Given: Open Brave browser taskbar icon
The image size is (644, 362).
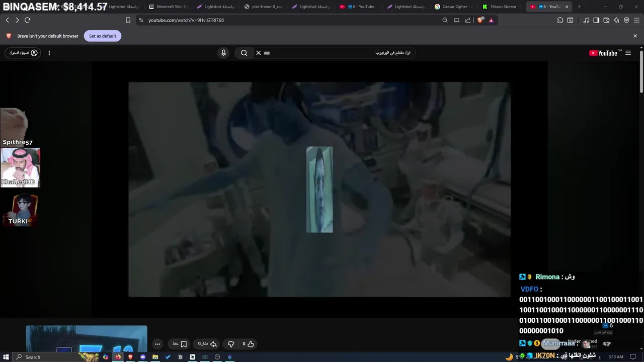Looking at the screenshot, I should pos(130,357).
